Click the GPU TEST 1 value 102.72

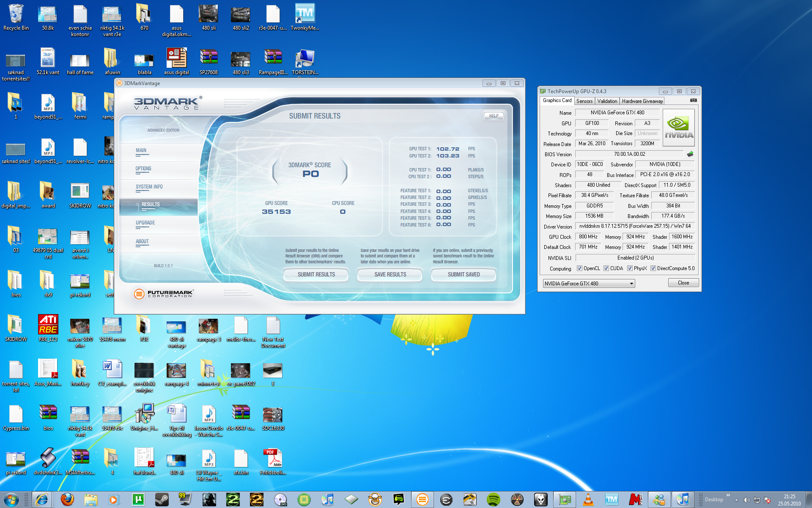tap(447, 149)
